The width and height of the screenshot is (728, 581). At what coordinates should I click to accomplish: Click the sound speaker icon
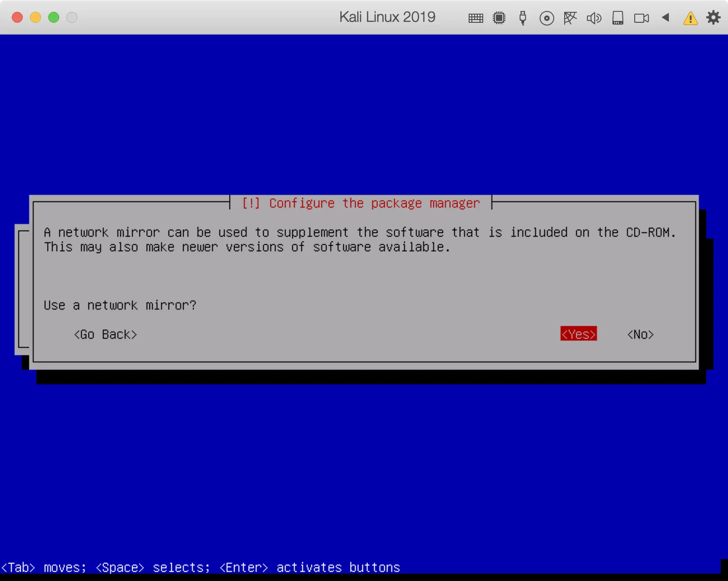click(594, 18)
